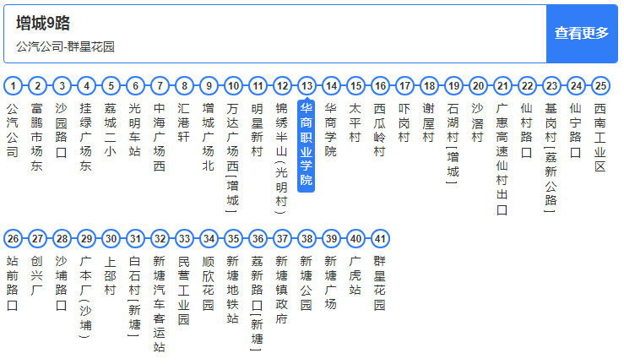This screenshot has height=364, width=624.
Task: Select stop circle number 16
Action: pos(380,85)
